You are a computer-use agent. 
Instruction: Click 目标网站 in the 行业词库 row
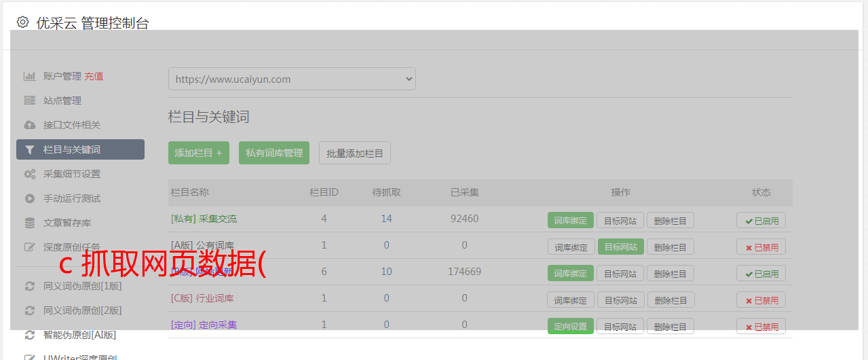click(x=620, y=300)
